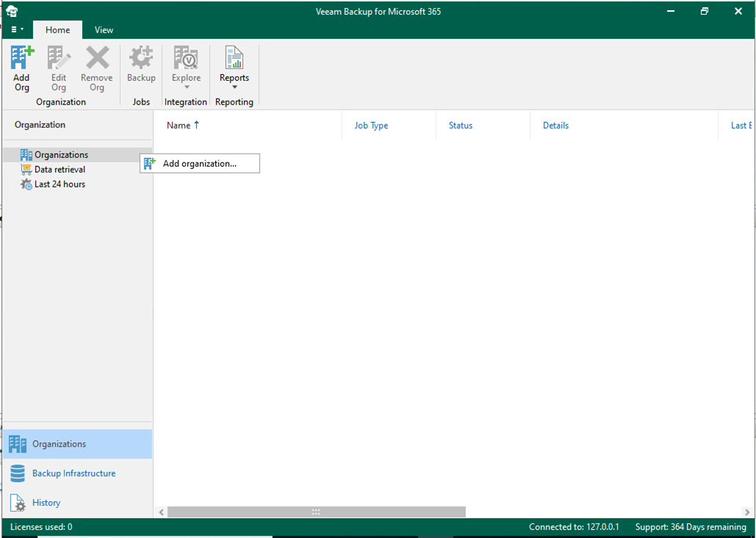Click the window title Veeam Backup for Microsoft 365

[378, 12]
